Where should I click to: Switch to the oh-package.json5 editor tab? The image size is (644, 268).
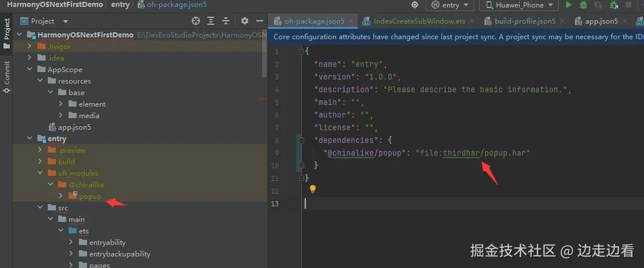click(x=313, y=21)
